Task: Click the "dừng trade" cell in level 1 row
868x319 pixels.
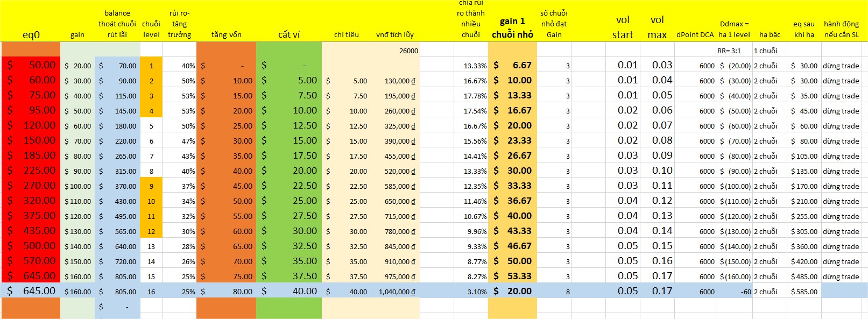Action: (x=841, y=66)
